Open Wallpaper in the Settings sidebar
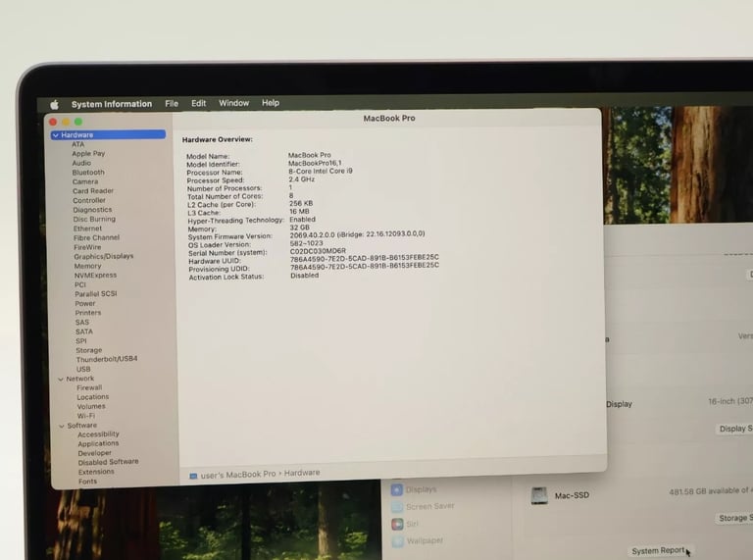Image resolution: width=753 pixels, height=560 pixels. 418,540
